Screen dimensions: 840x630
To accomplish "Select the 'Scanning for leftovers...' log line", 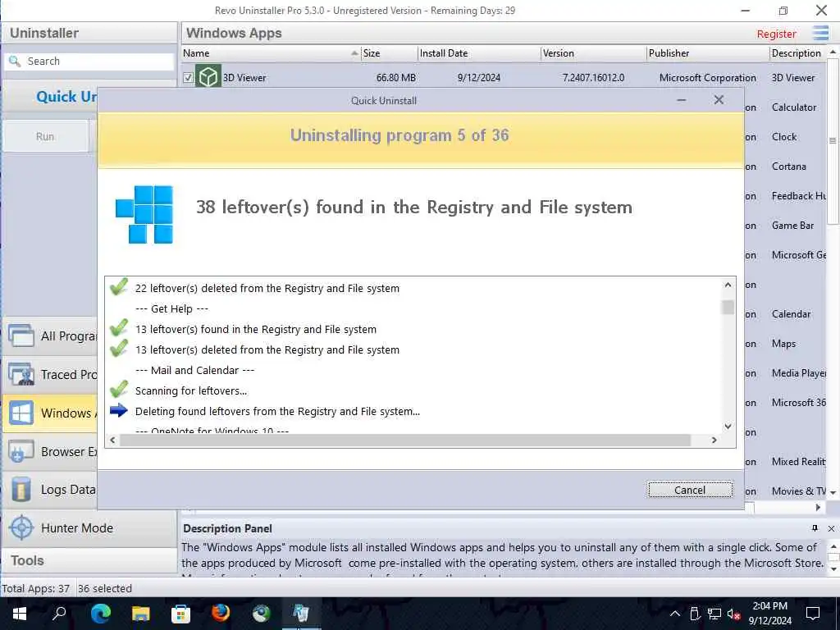I will pos(191,391).
